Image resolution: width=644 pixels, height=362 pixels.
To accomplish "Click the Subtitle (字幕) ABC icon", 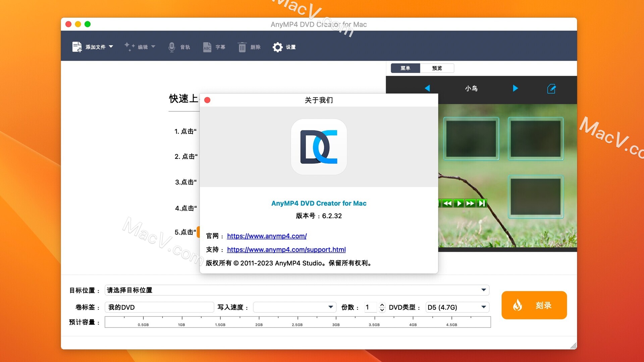I will (x=207, y=47).
